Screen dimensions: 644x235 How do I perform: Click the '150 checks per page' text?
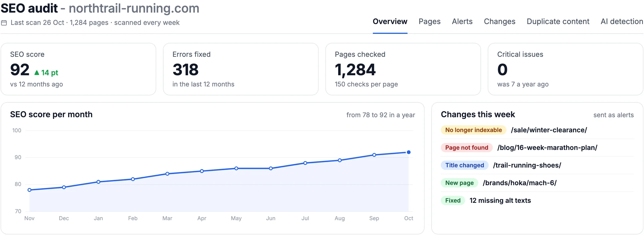[x=366, y=84]
